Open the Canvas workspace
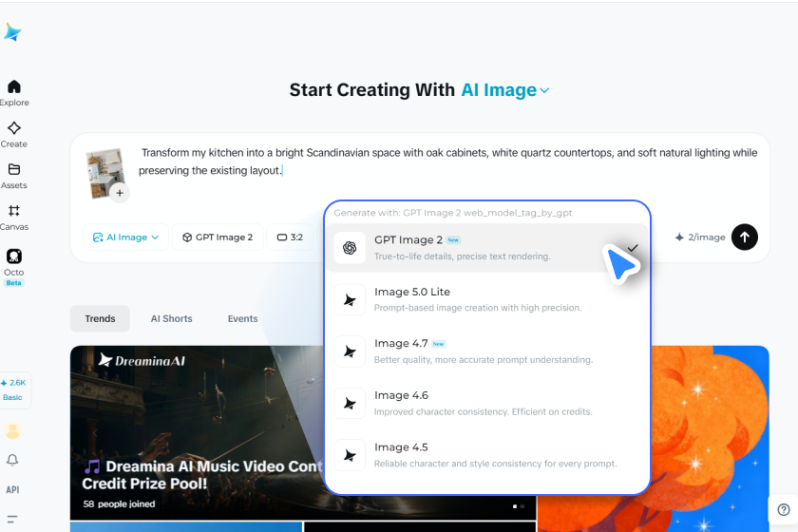Screen dimensions: 798x532 coord(14,218)
